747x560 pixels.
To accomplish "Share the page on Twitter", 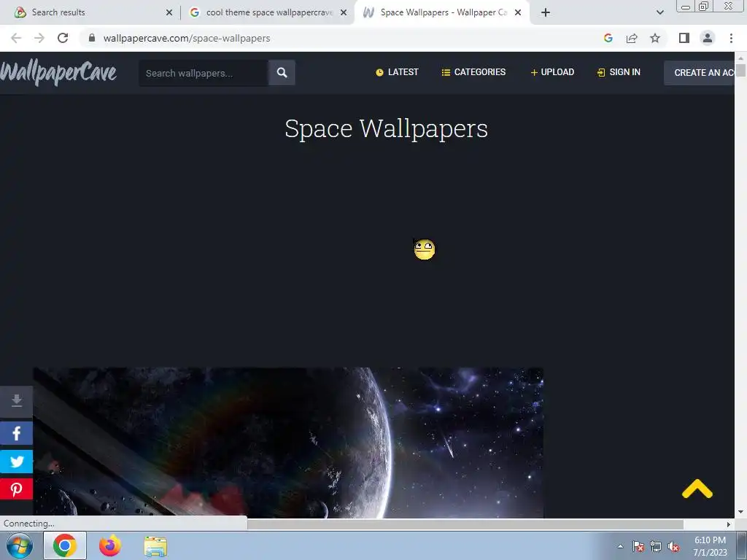I will coord(16,462).
